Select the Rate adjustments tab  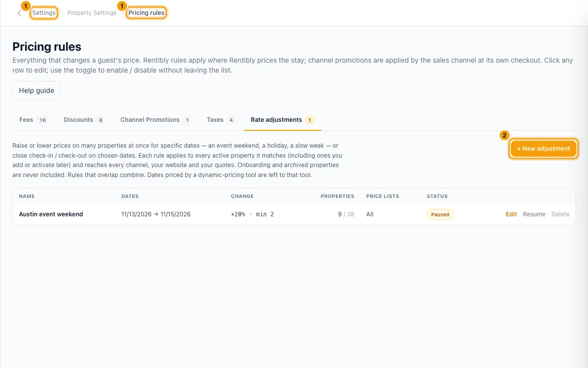pos(282,120)
